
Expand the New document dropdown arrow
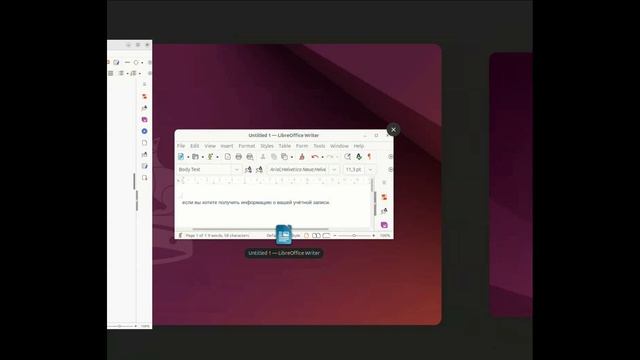[x=188, y=157]
